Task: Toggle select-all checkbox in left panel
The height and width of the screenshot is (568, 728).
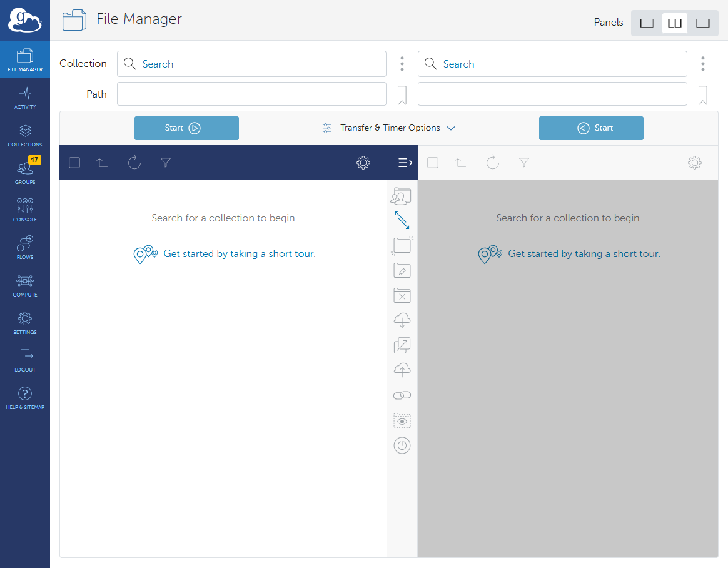Action: (74, 163)
